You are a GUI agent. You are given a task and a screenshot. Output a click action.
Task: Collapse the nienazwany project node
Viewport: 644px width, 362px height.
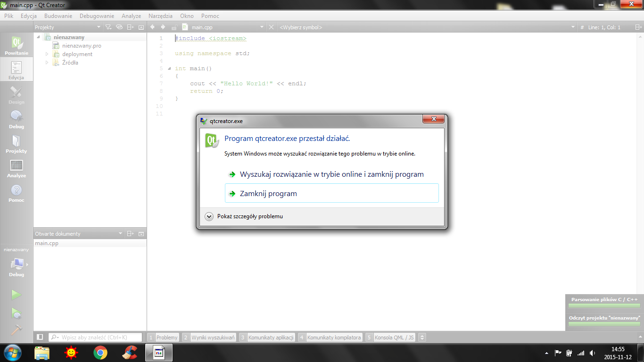(x=39, y=37)
